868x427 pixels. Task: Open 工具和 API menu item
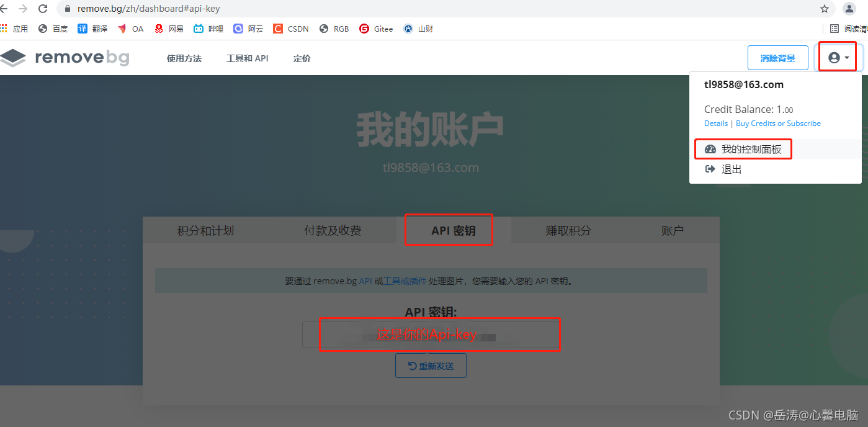pyautogui.click(x=248, y=58)
